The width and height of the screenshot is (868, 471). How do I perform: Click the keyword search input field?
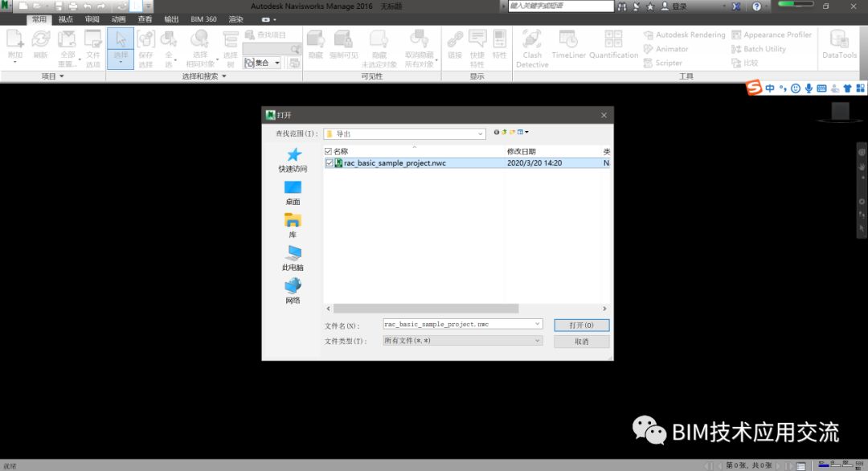tap(560, 6)
